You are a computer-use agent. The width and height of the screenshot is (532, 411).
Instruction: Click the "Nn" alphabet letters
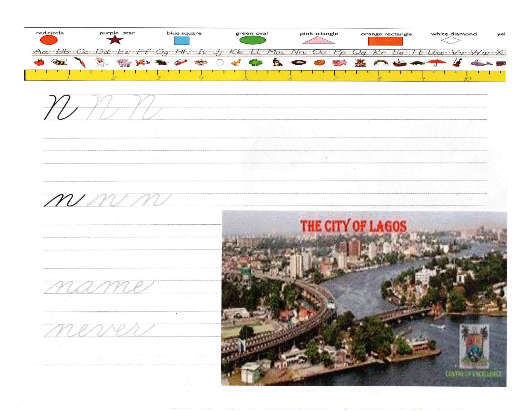pos(300,52)
